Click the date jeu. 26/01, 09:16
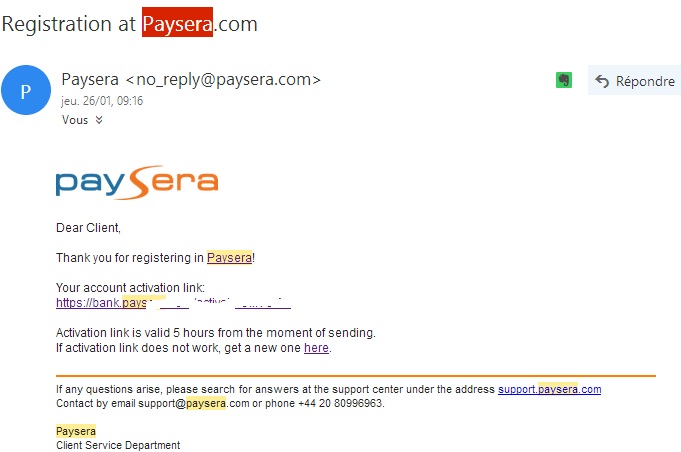681x452 pixels. coord(102,101)
